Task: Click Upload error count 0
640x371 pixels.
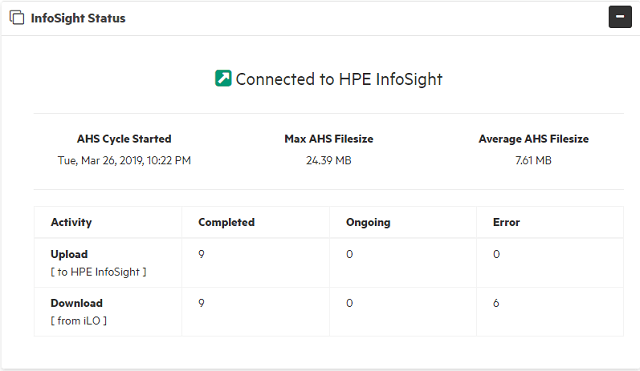Action: click(x=496, y=254)
